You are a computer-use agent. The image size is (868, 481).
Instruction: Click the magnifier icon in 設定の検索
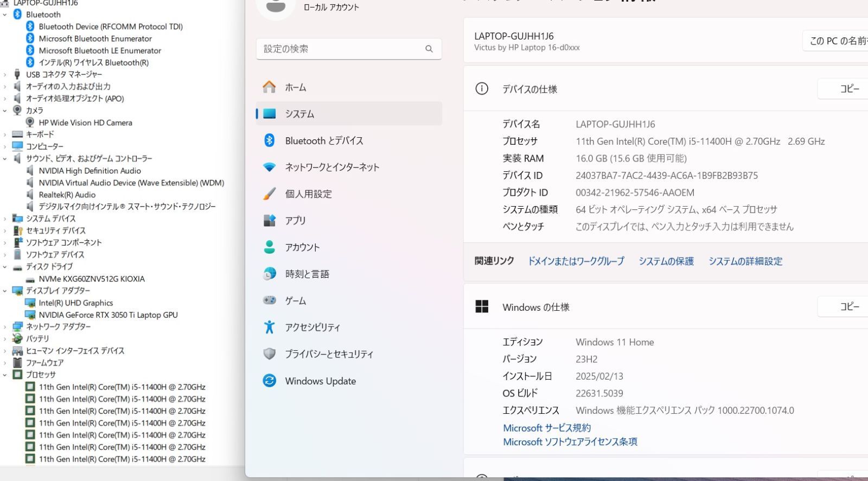pos(429,49)
